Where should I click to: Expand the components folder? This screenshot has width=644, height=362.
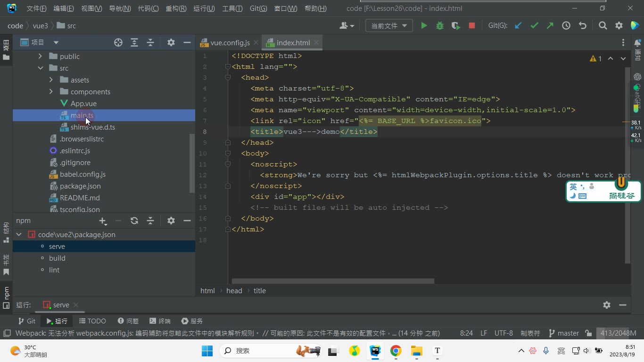click(51, 91)
